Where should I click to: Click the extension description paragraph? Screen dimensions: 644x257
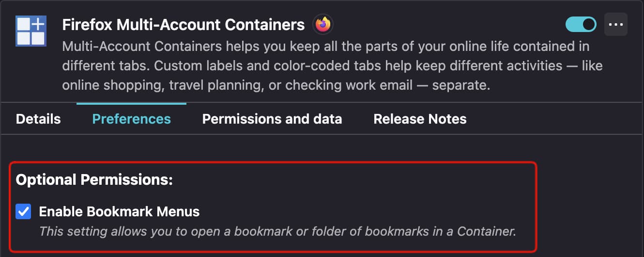coord(332,66)
